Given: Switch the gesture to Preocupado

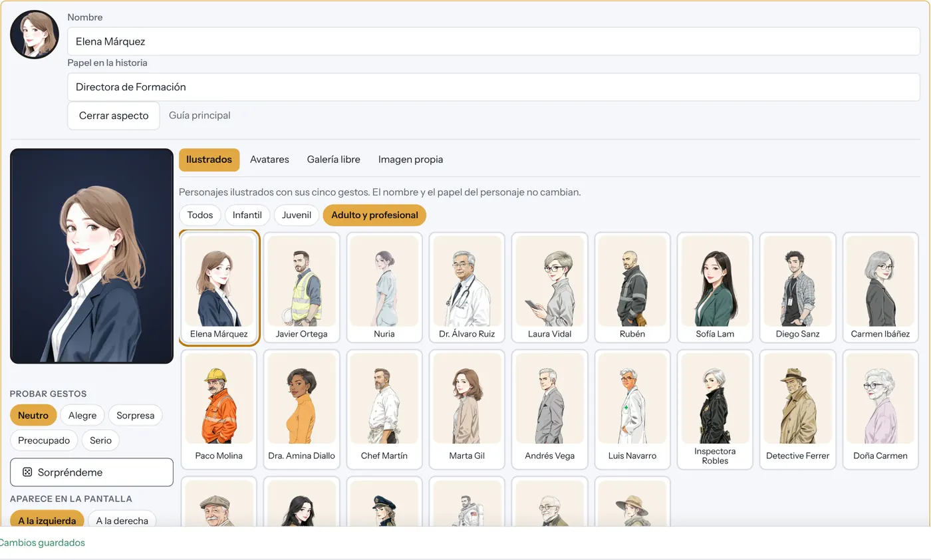Looking at the screenshot, I should click(x=44, y=440).
